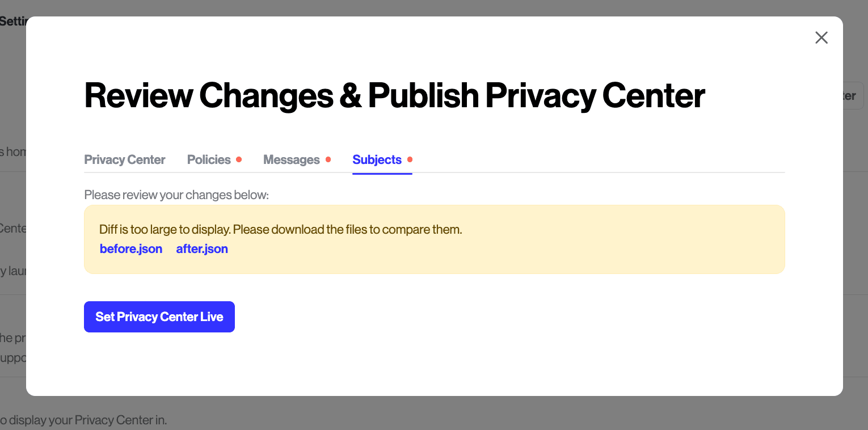
Task: Download the before.json file
Action: coord(131,249)
